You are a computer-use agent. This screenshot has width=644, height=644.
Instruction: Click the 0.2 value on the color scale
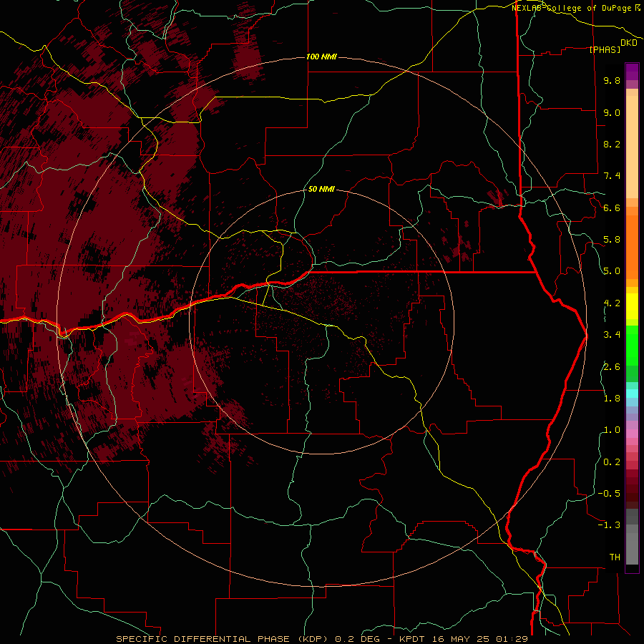pos(612,462)
